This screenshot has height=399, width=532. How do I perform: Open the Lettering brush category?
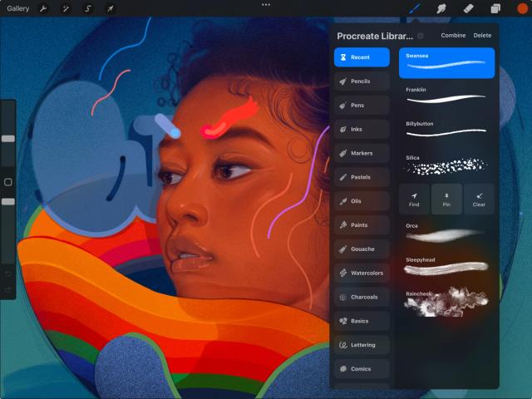click(362, 345)
